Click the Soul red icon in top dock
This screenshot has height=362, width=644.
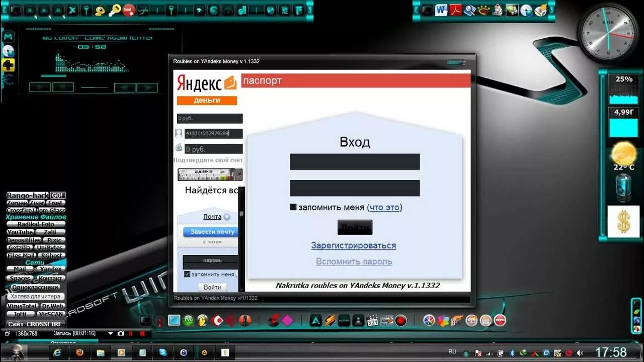point(128,10)
